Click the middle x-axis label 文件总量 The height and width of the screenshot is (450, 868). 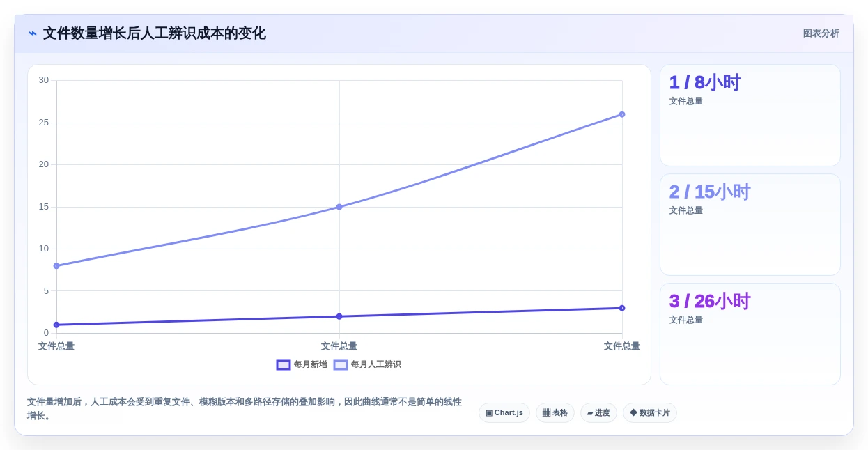pyautogui.click(x=339, y=346)
